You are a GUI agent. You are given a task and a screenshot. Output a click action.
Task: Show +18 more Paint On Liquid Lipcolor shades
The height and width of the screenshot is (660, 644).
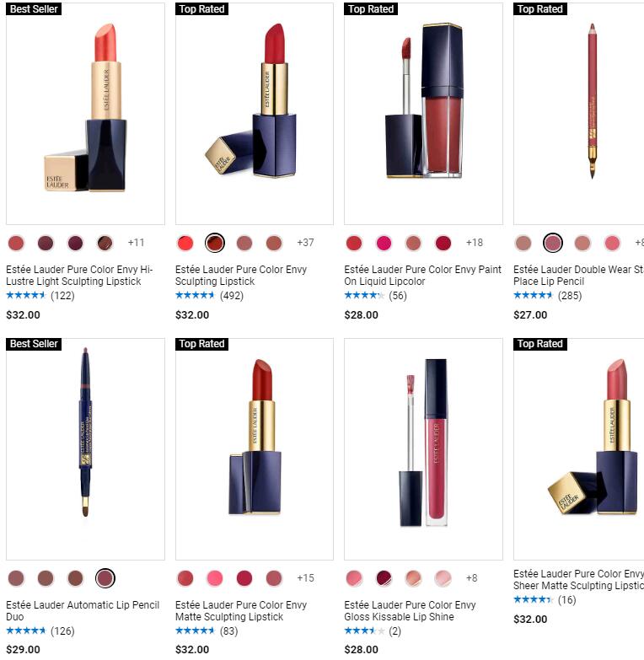(475, 243)
